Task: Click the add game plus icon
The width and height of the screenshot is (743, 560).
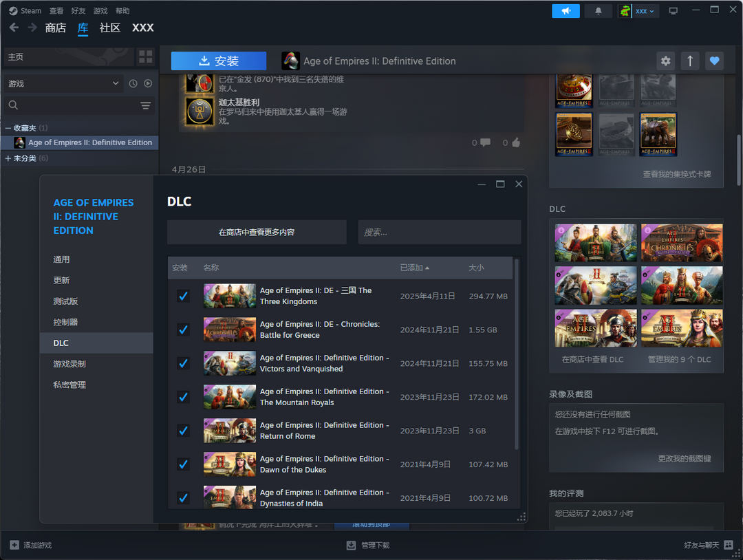Action: point(14,545)
